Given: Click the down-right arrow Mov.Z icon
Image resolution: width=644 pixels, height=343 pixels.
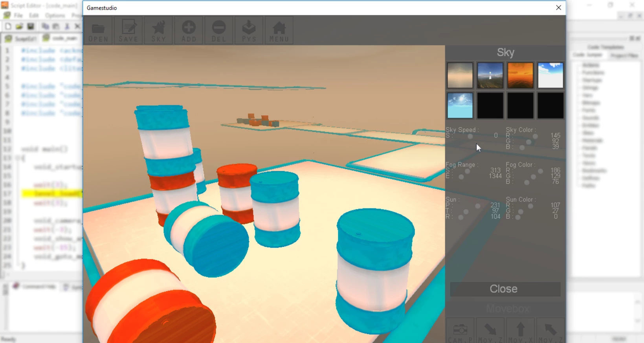Looking at the screenshot, I should coord(490,331).
